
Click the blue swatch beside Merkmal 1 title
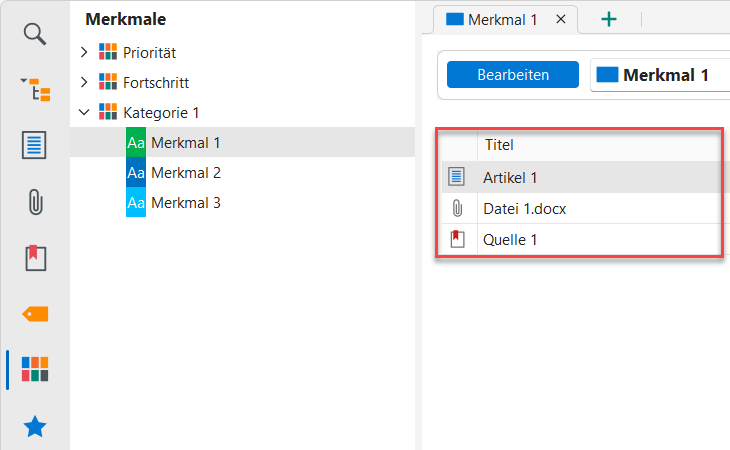point(608,75)
